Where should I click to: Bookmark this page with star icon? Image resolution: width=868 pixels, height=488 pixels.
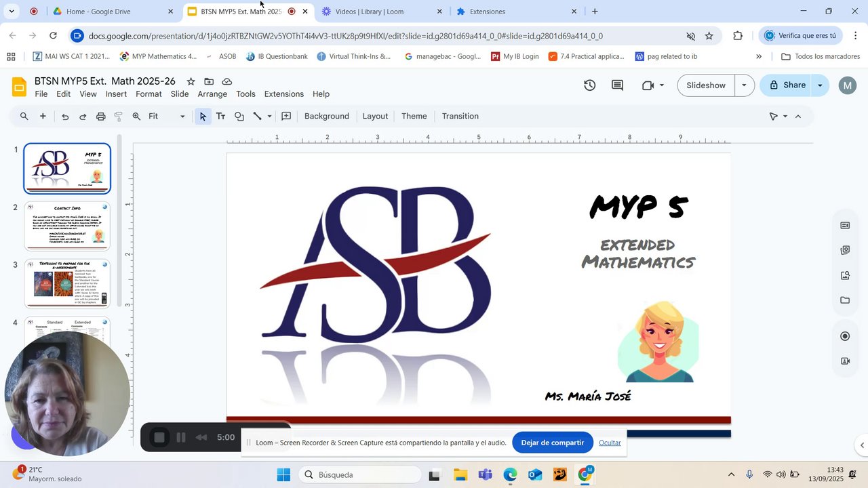point(709,36)
